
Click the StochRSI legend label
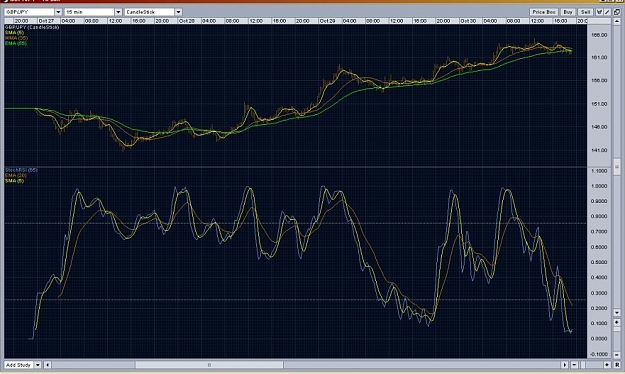pyautogui.click(x=21, y=170)
